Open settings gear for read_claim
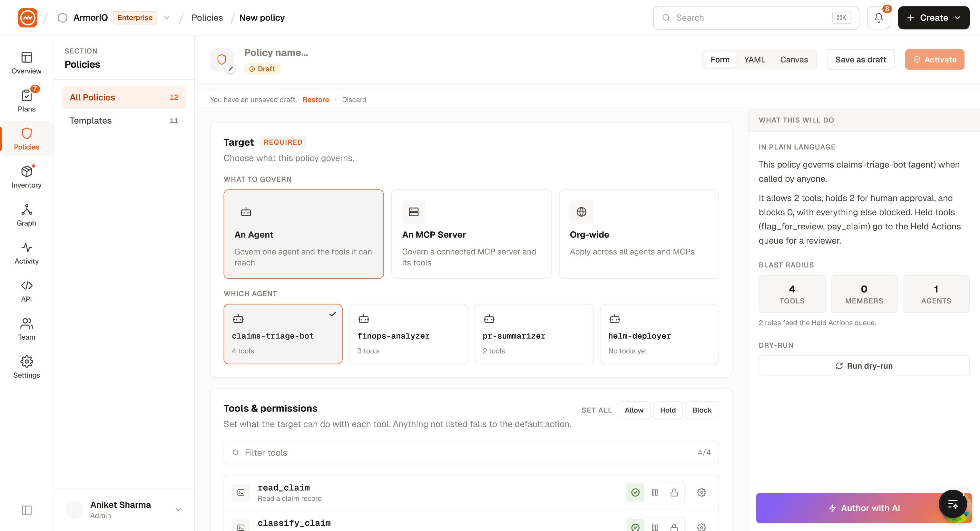This screenshot has width=980, height=531. 701,492
